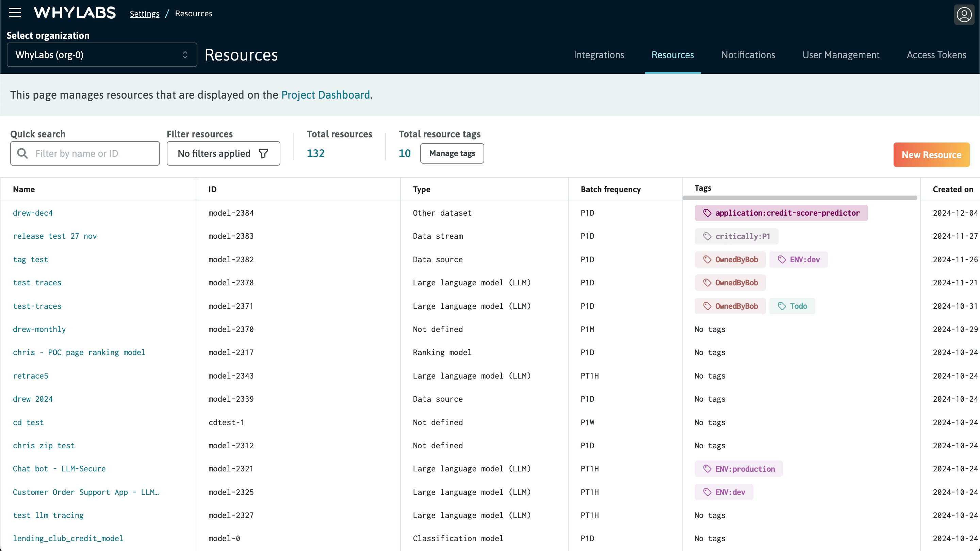Click the tag icon on Todo chip

(x=782, y=306)
